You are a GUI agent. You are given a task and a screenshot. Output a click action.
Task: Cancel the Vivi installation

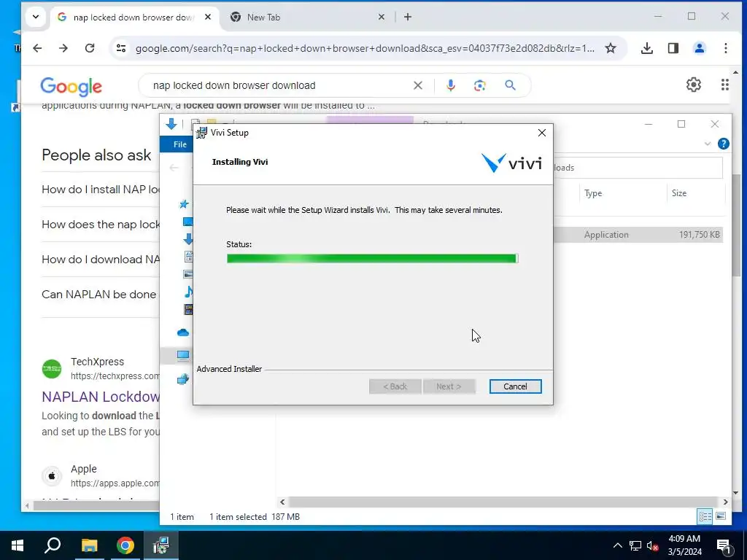pyautogui.click(x=515, y=386)
